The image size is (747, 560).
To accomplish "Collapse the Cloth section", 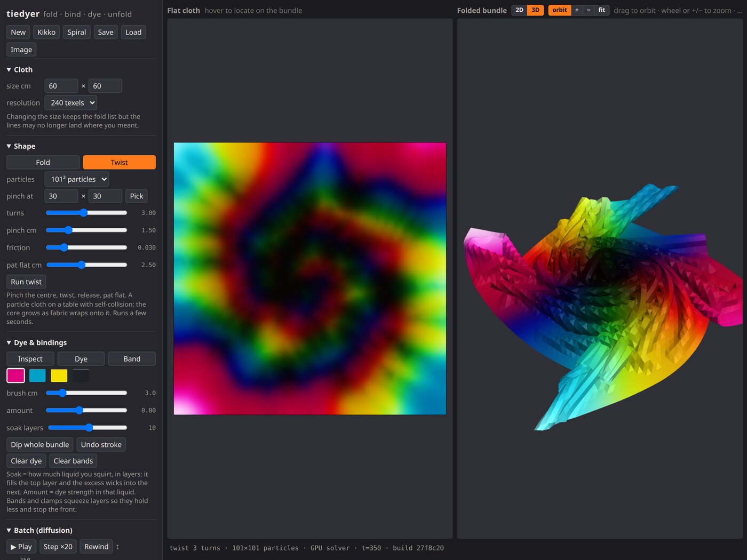I will tap(20, 70).
